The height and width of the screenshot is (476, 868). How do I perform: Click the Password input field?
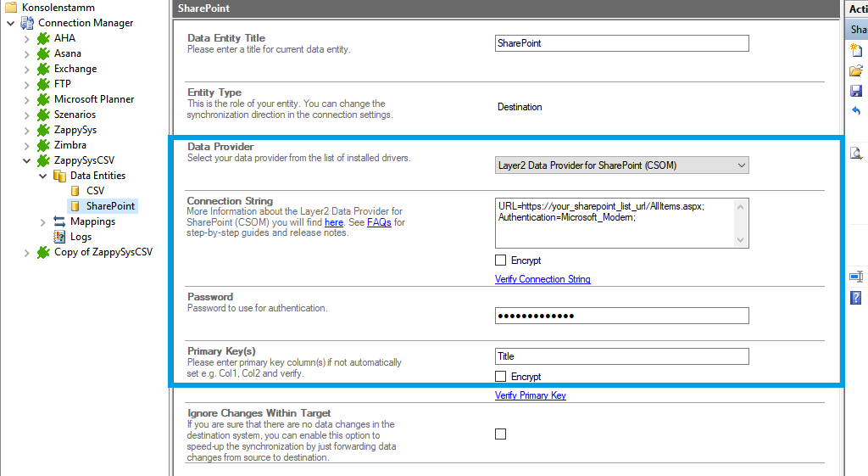pos(621,316)
